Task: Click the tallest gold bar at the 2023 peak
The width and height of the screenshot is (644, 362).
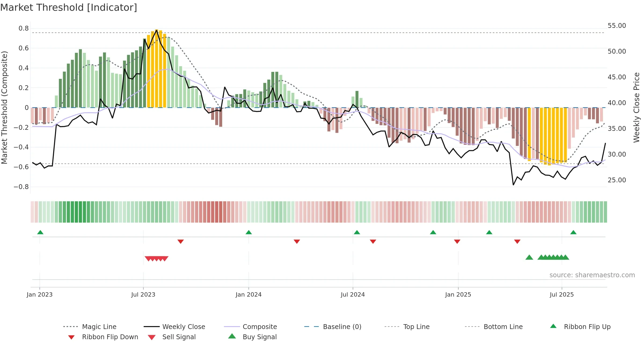Action: [156, 68]
